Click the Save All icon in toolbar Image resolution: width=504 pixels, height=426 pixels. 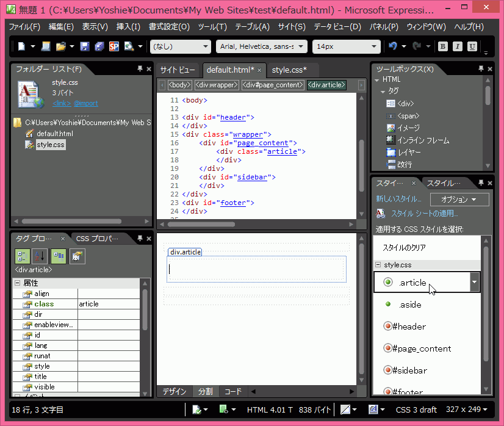click(99, 46)
